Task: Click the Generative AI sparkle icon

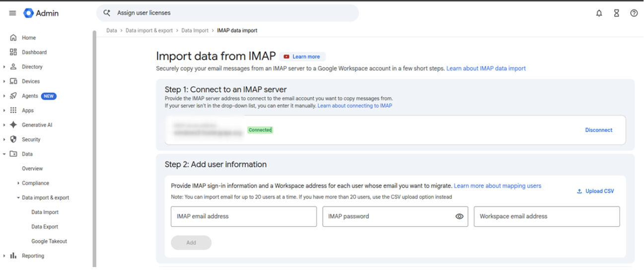Action: pos(13,125)
